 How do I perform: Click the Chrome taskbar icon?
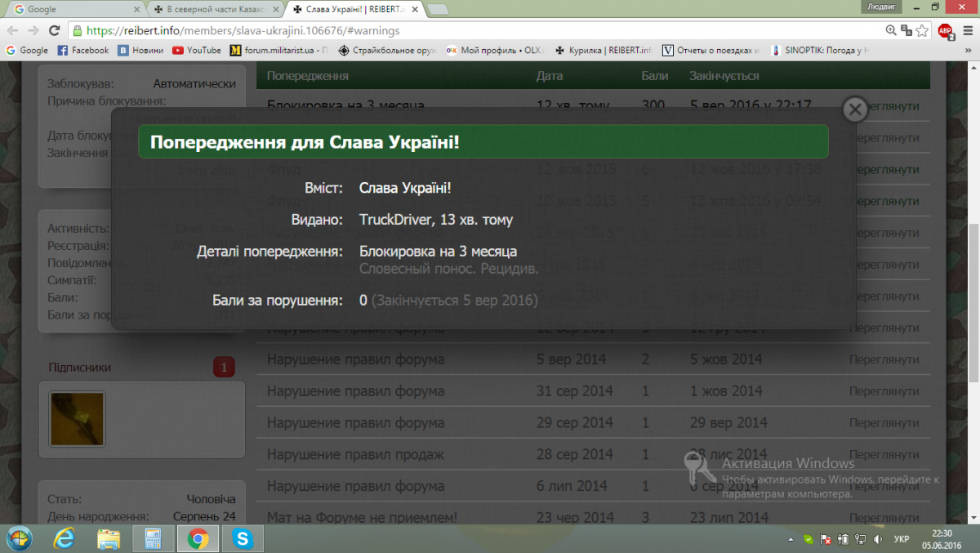coord(197,538)
